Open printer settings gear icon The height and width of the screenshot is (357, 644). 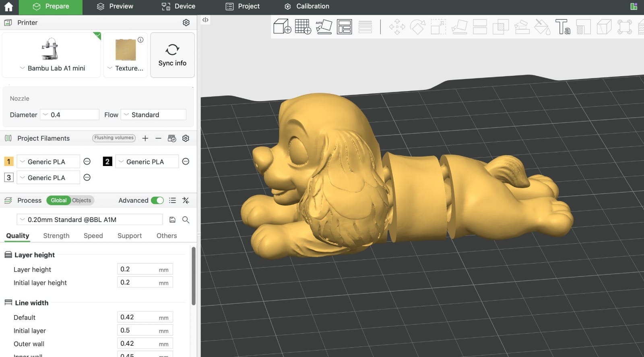[186, 23]
